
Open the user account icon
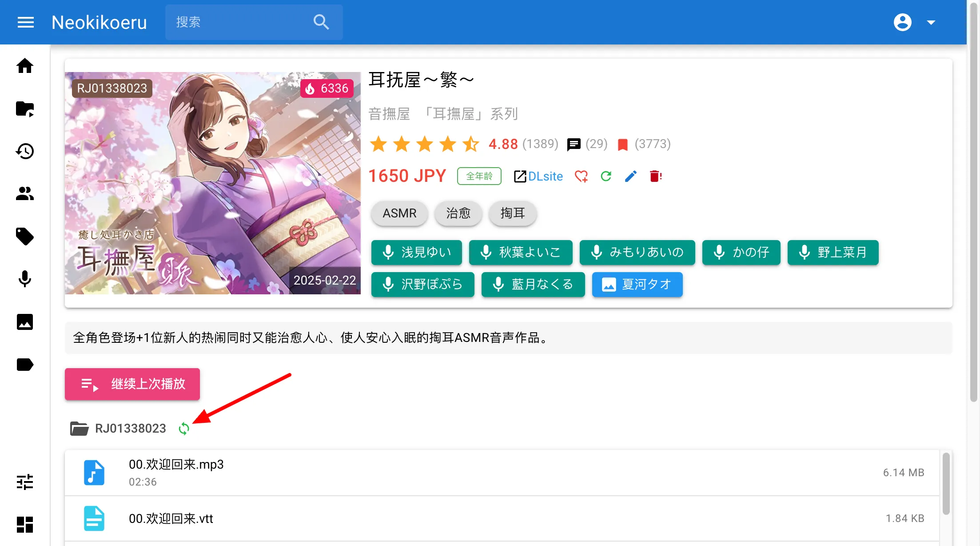(x=902, y=22)
